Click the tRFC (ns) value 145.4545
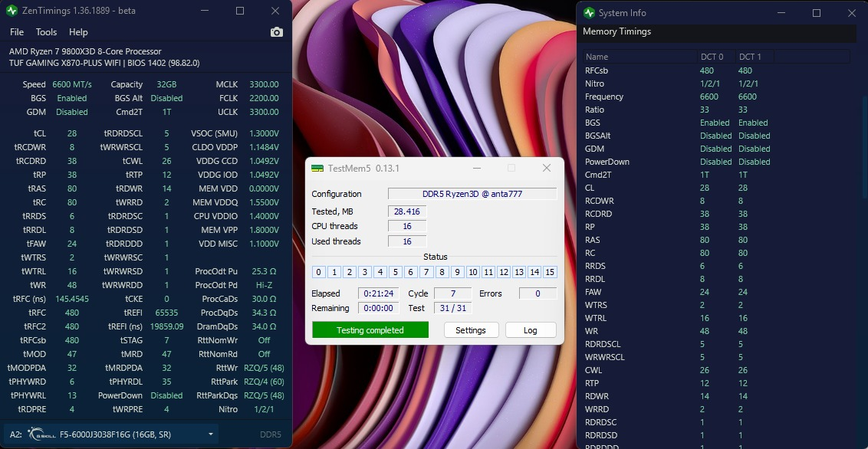Viewport: 868px width, 449px height. pyautogui.click(x=72, y=299)
